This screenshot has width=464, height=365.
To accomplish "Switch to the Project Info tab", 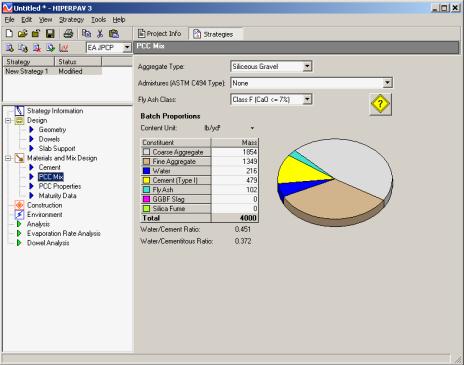I will pos(160,34).
